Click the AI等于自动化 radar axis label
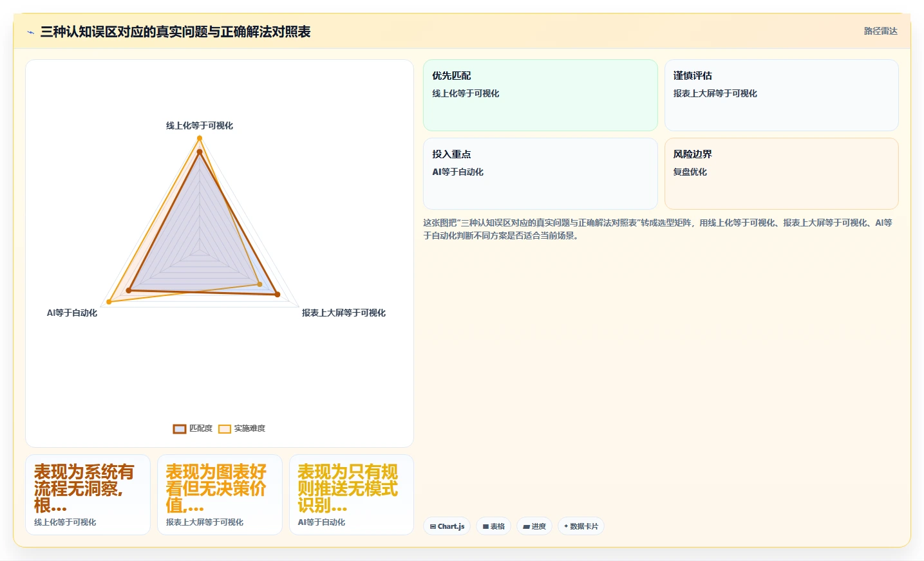Screen dimensions: 924x561 (72, 313)
